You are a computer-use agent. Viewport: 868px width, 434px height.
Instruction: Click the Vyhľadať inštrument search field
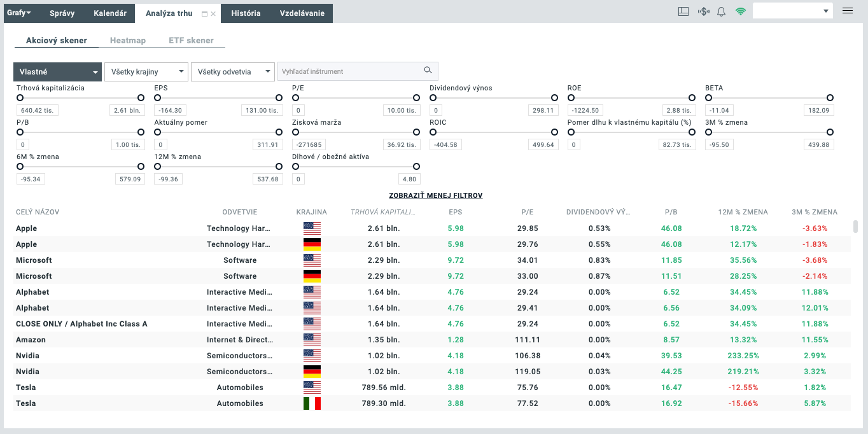(350, 71)
